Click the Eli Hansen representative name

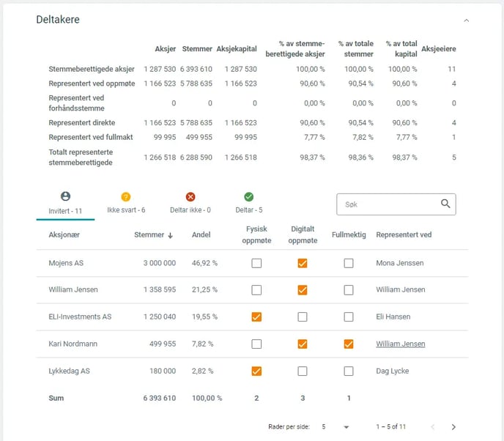pyautogui.click(x=393, y=316)
